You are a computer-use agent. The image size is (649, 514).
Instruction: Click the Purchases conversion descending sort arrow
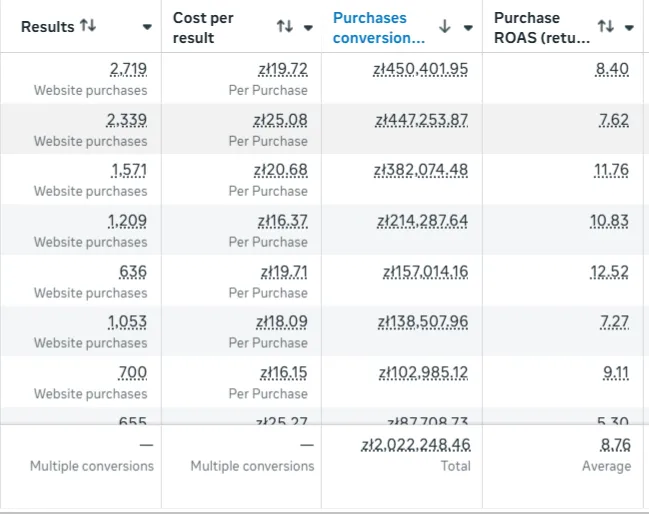[445, 27]
